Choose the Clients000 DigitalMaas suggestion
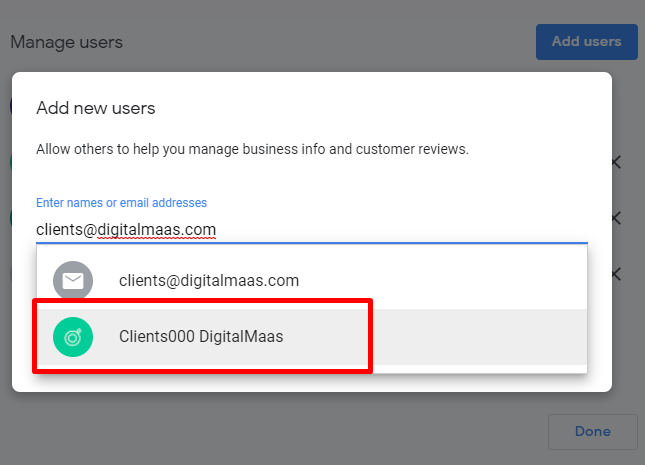 tap(311, 337)
